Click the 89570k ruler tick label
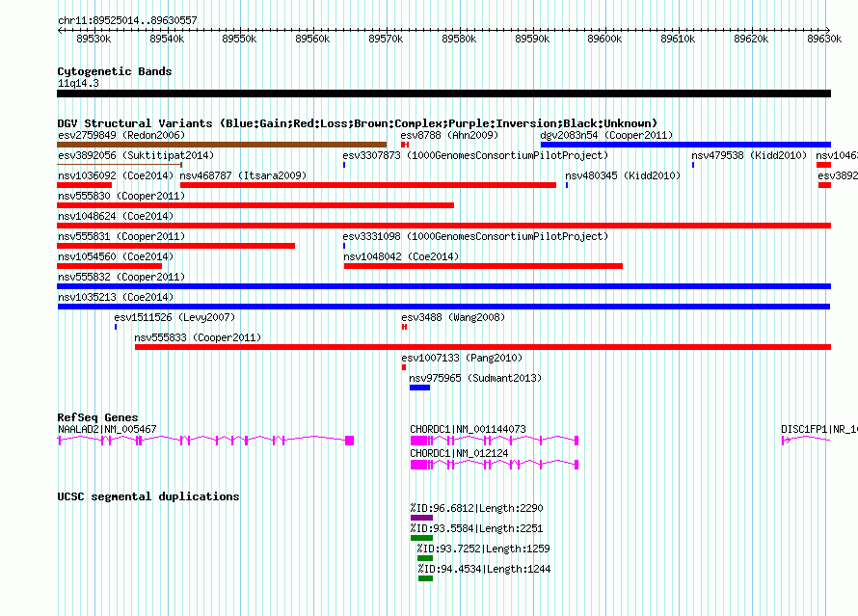The width and height of the screenshot is (858, 616). pos(386,40)
